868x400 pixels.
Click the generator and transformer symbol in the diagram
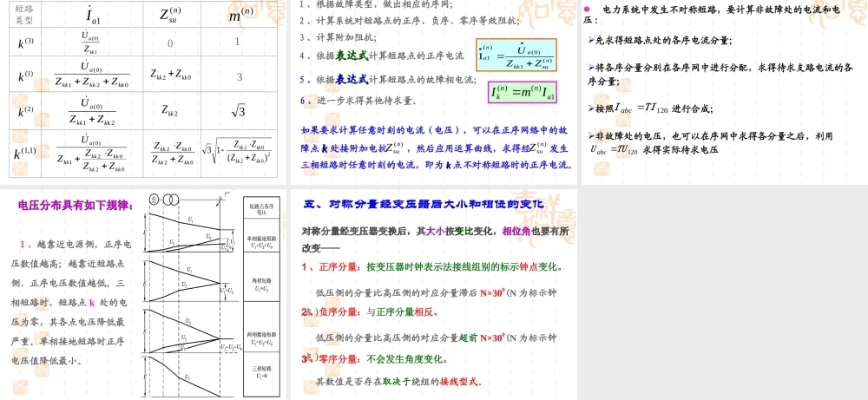click(x=165, y=200)
